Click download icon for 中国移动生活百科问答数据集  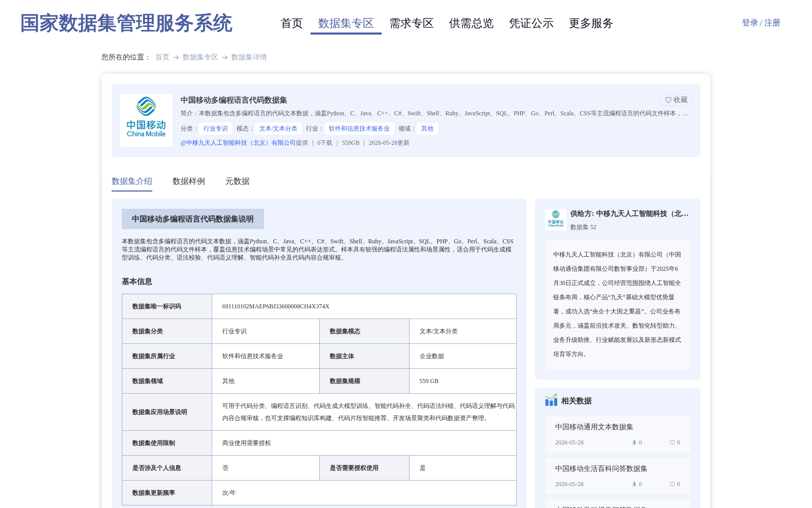(634, 484)
